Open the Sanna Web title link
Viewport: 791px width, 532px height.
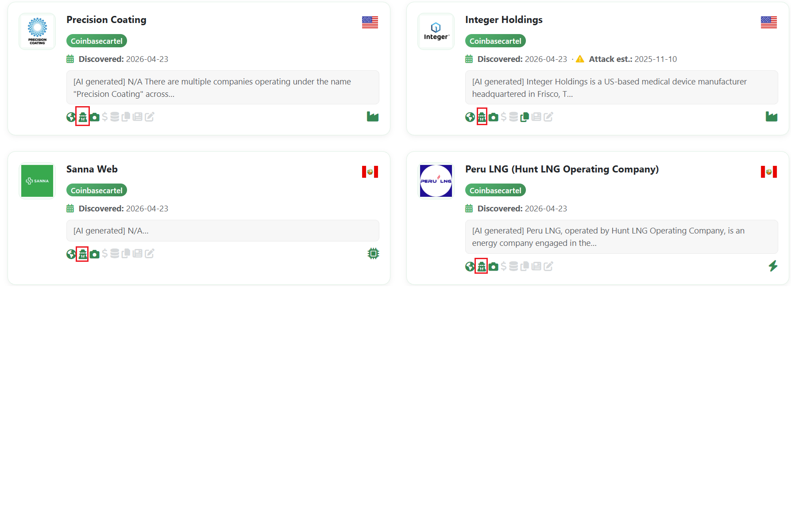92,169
